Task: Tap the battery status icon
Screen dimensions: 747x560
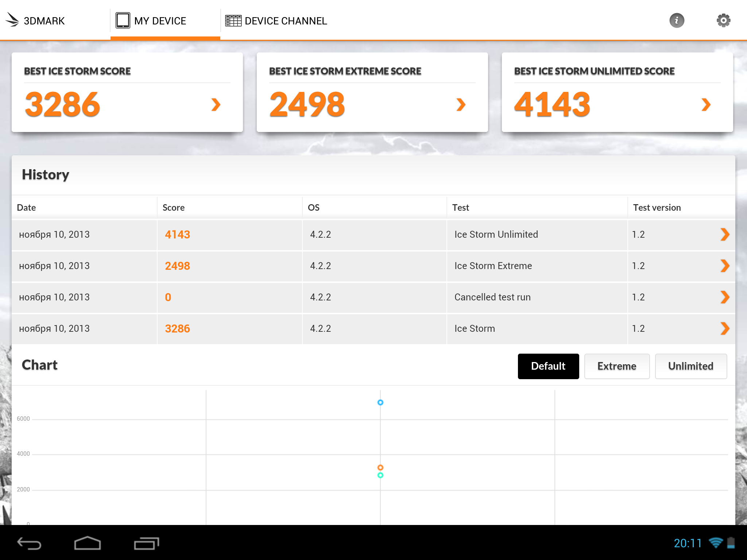Action: [731, 543]
